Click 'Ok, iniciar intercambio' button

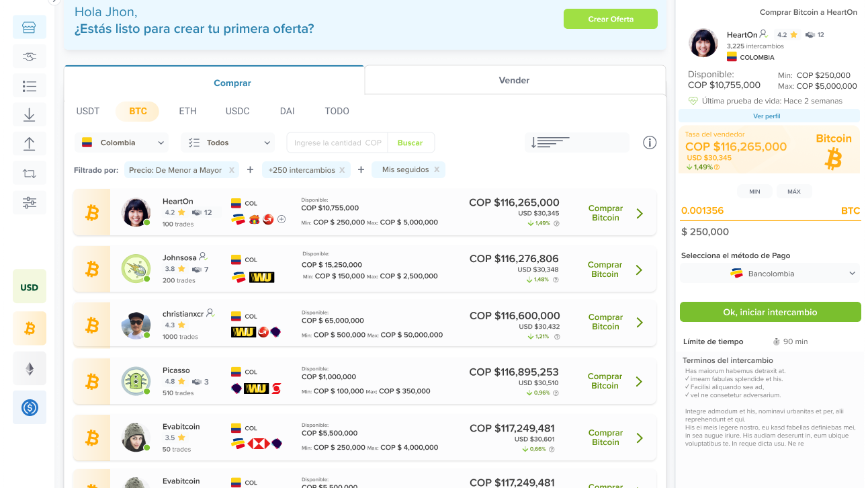[x=770, y=312]
